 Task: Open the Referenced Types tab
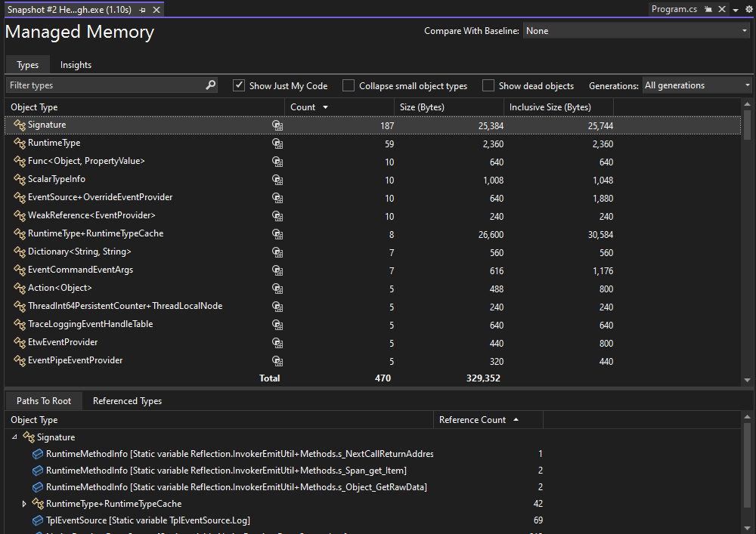click(x=126, y=400)
